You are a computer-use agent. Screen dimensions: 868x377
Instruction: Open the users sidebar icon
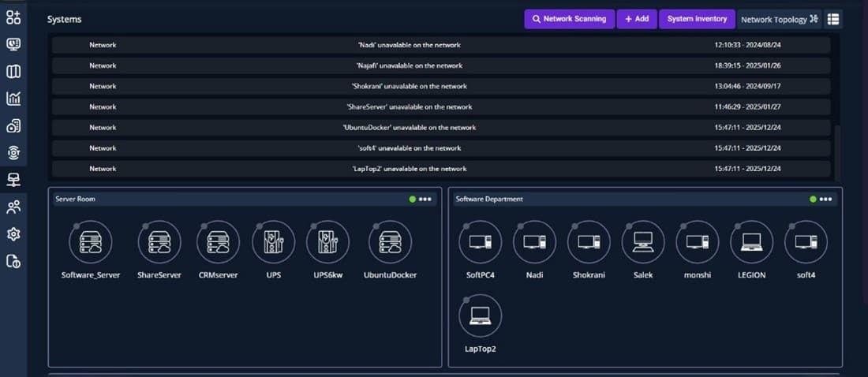pyautogui.click(x=13, y=207)
